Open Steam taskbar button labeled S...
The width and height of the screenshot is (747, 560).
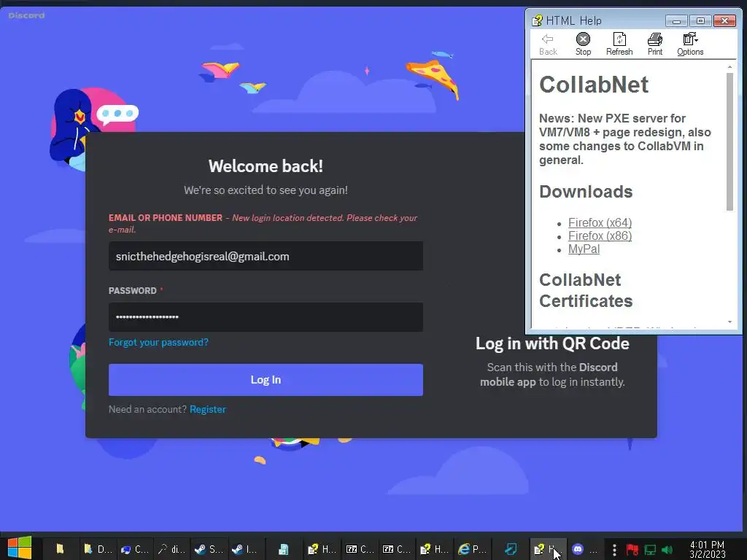point(209,549)
